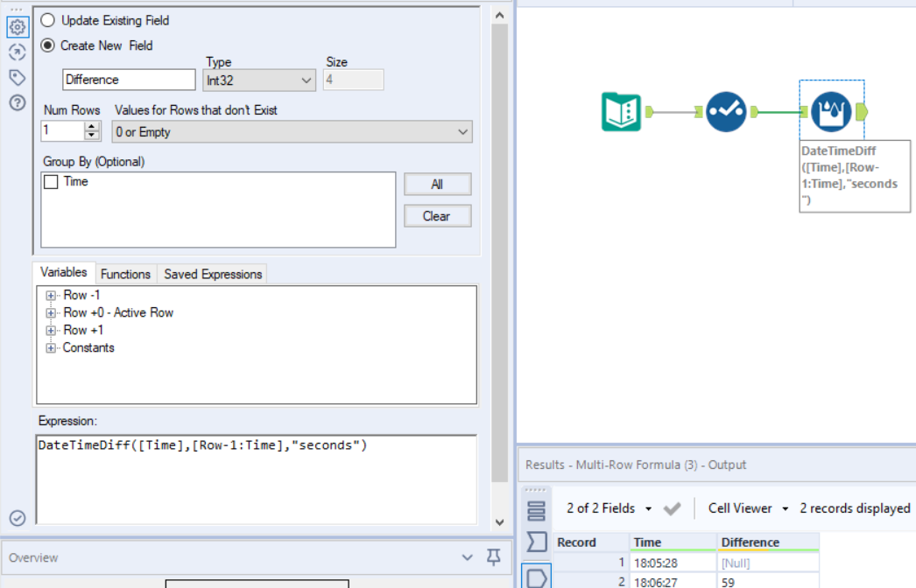
Task: Open Help via the question mark icon
Action: tap(17, 101)
